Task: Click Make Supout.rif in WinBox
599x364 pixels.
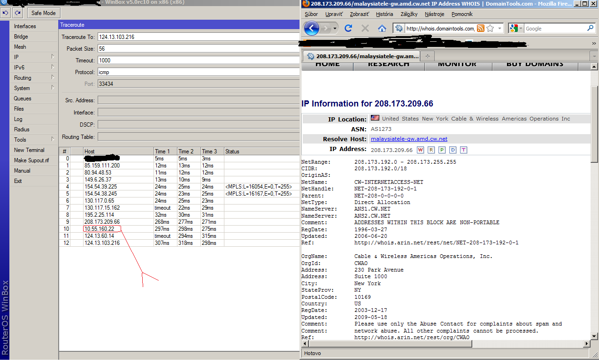Action: pyautogui.click(x=33, y=160)
